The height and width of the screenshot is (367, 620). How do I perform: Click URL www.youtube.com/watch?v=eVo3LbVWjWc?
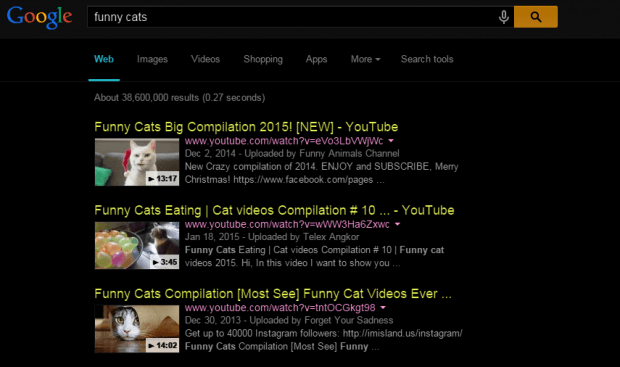tap(284, 141)
